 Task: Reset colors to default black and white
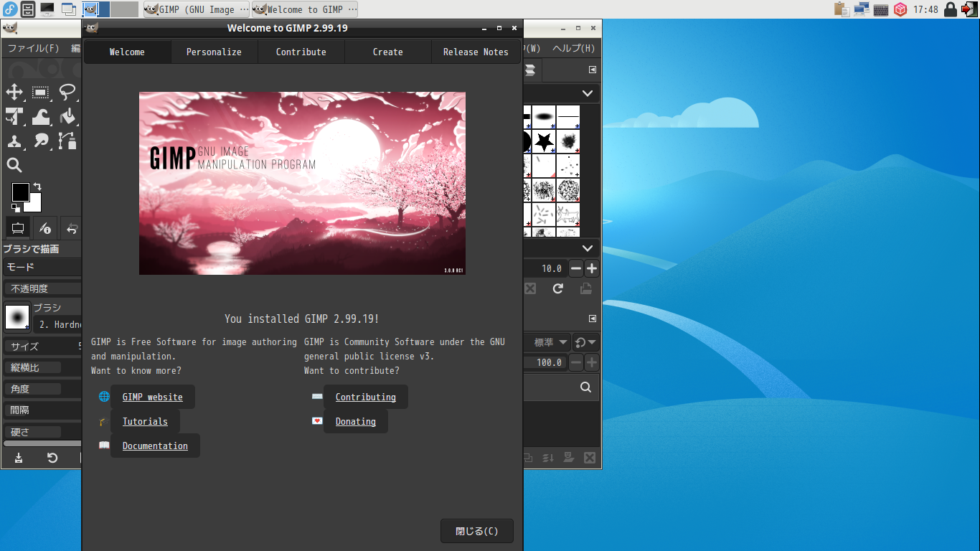[x=16, y=208]
